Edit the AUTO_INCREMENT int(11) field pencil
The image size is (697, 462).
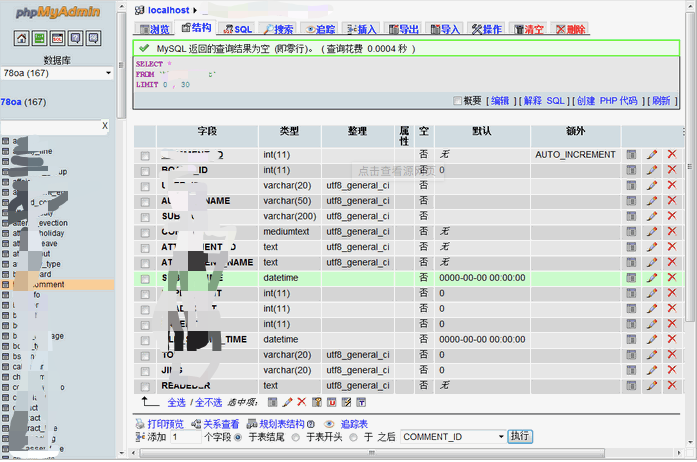[x=652, y=155]
